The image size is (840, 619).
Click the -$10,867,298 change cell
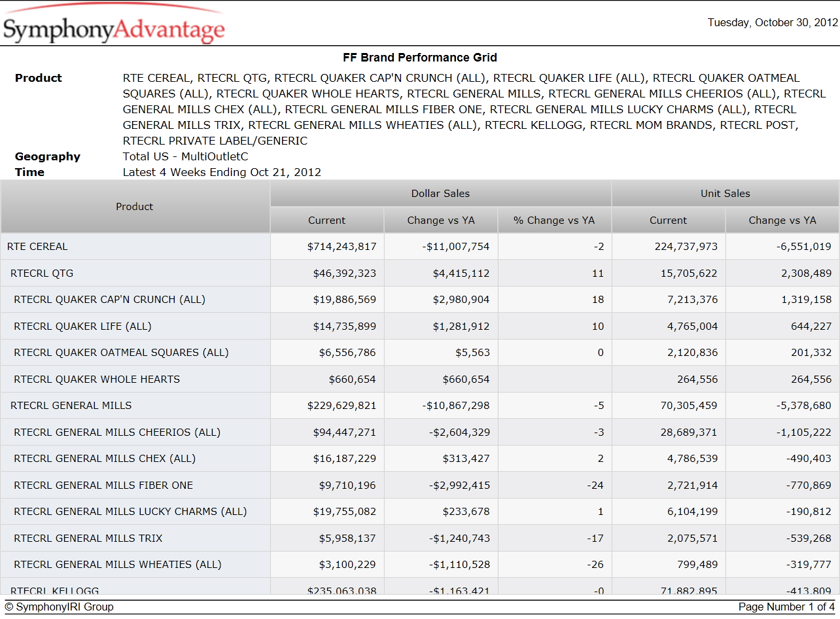(441, 406)
